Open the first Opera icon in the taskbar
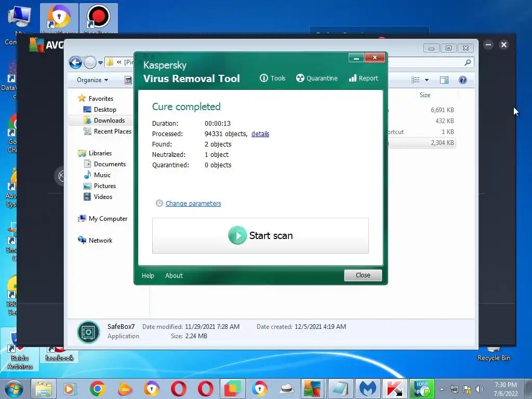Viewport: 532px width, 399px height. (179, 389)
